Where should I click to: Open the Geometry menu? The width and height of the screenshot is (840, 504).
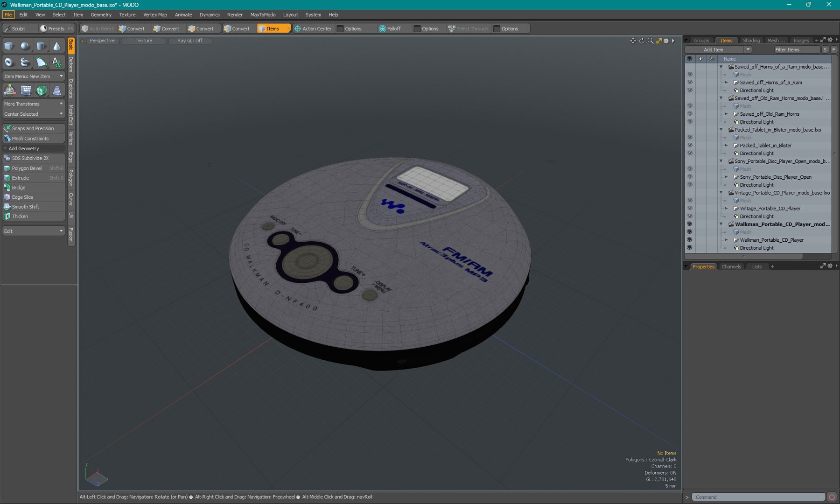tap(101, 14)
